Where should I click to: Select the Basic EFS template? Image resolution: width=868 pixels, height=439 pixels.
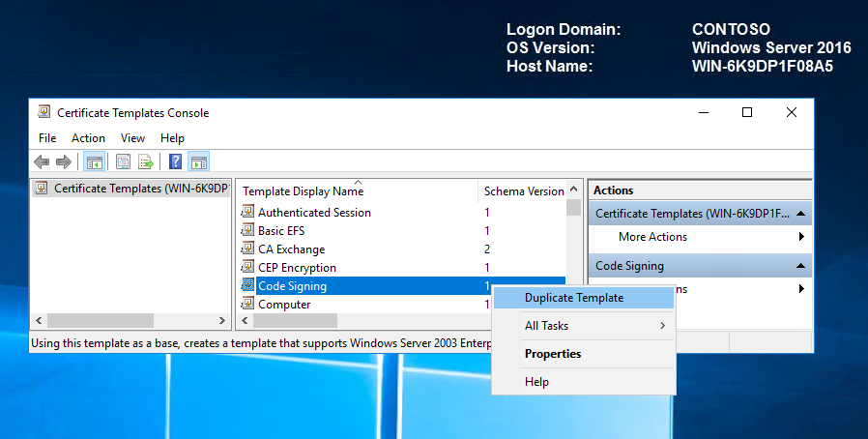(x=281, y=231)
